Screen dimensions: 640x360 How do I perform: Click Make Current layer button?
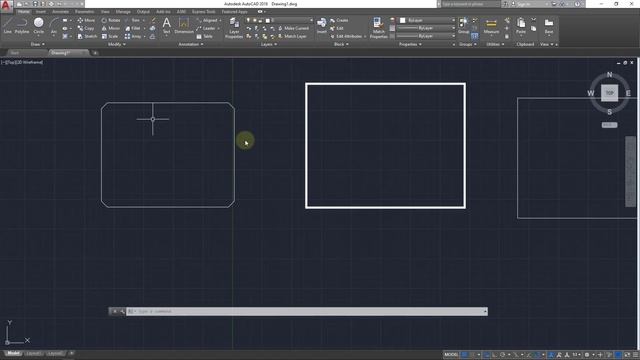click(x=294, y=28)
